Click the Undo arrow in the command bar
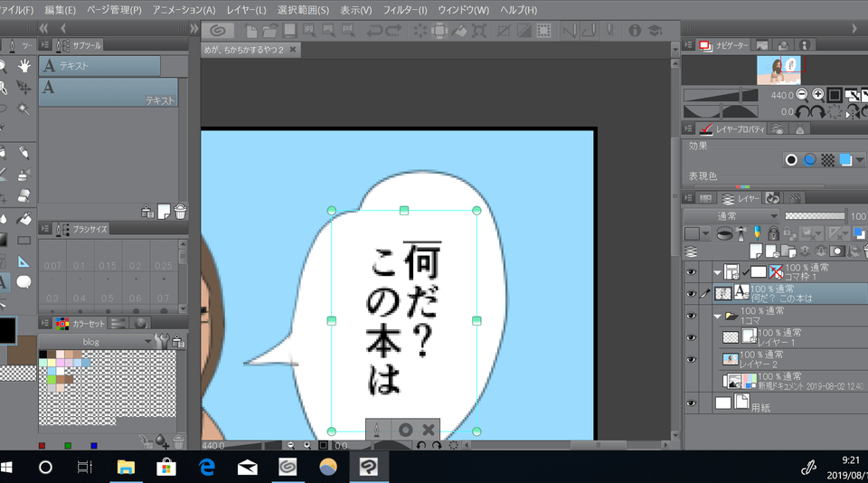 tap(374, 31)
